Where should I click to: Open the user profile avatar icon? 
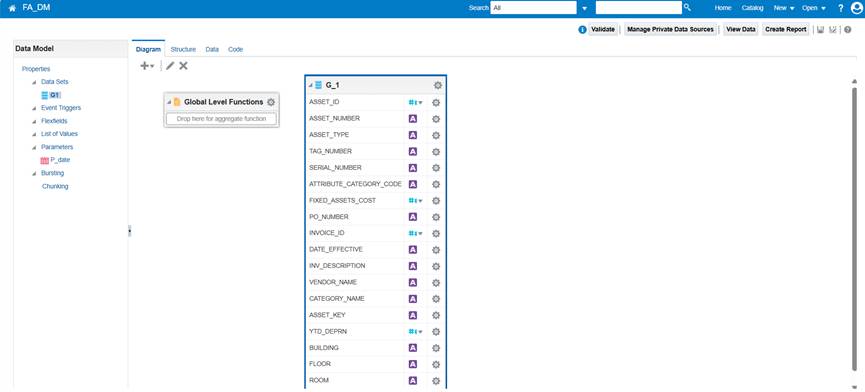[x=857, y=8]
